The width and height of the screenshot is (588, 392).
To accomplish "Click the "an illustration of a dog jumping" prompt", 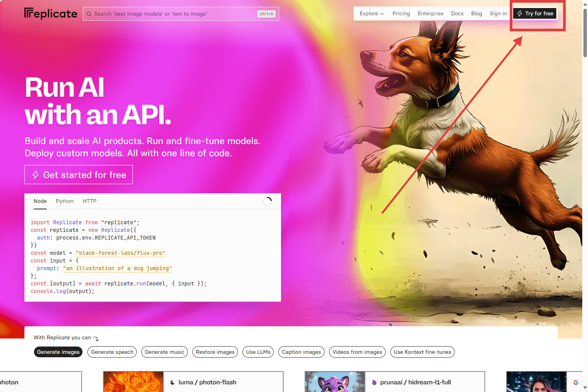I will pyautogui.click(x=118, y=268).
